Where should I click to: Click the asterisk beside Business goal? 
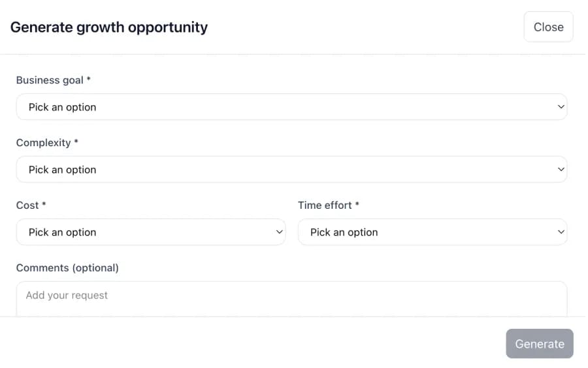tap(89, 80)
